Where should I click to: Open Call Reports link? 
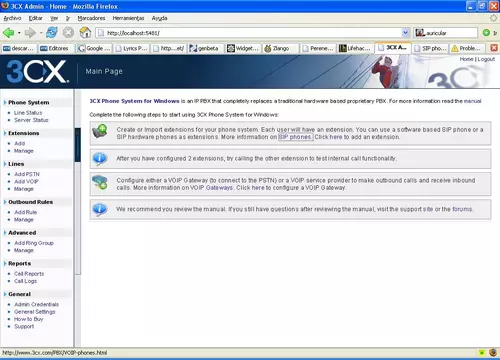click(x=29, y=273)
